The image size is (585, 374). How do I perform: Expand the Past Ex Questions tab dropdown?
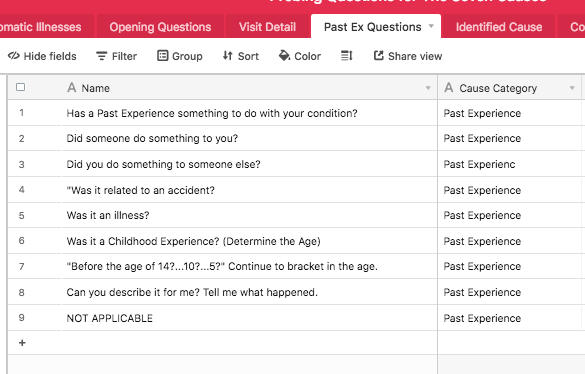coord(431,26)
